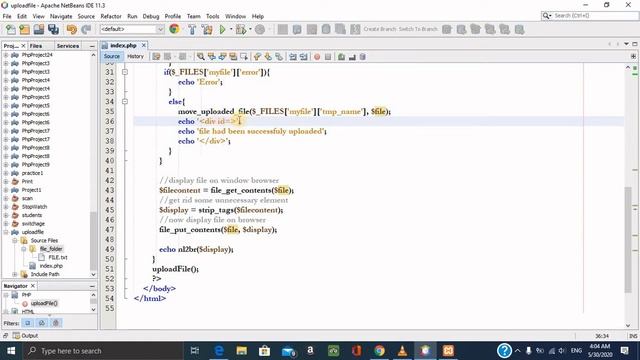Click the Stop Macro Recording square icon
Screen dimensions: 640x360
pos(328,57)
